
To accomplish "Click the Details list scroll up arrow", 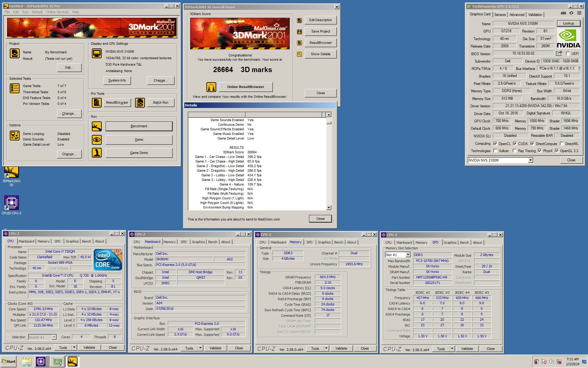I will (x=329, y=115).
